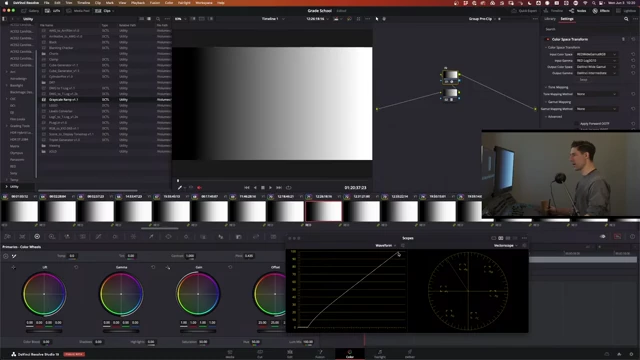This screenshot has width=640, height=360.
Task: Open the LUTs panel button
Action: click(52, 11)
